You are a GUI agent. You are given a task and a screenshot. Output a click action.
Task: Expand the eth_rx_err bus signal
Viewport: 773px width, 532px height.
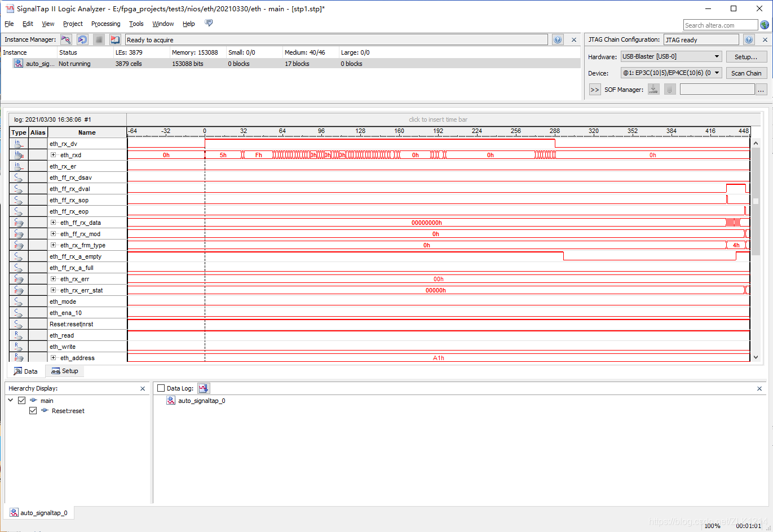(x=54, y=279)
